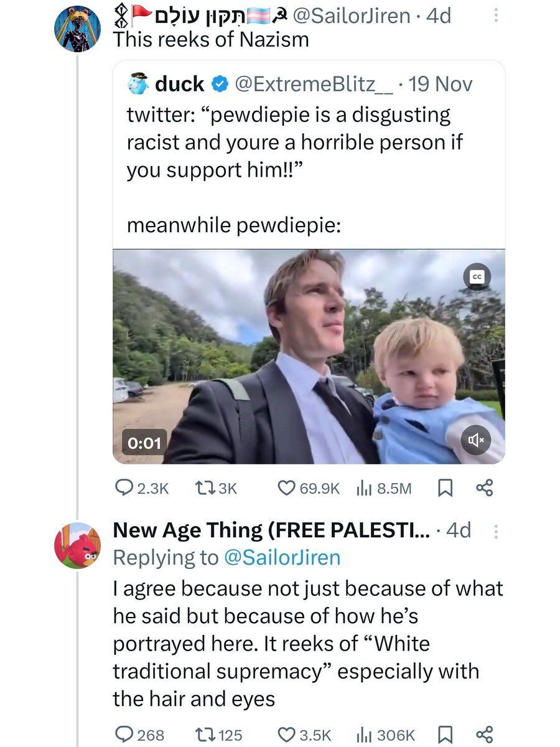Bookmark the SailorJiren tweet

coord(444,488)
